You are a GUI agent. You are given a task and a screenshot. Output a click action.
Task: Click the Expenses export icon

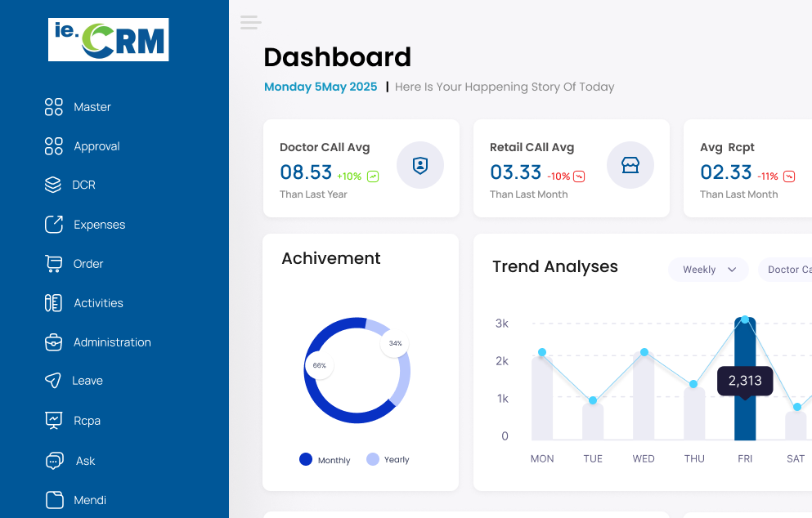pos(53,224)
